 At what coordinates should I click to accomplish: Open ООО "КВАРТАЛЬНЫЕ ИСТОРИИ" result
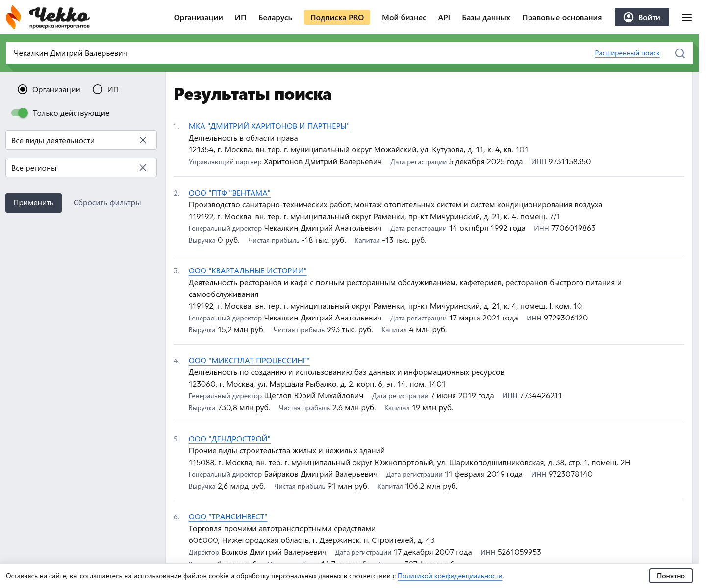[x=248, y=271]
